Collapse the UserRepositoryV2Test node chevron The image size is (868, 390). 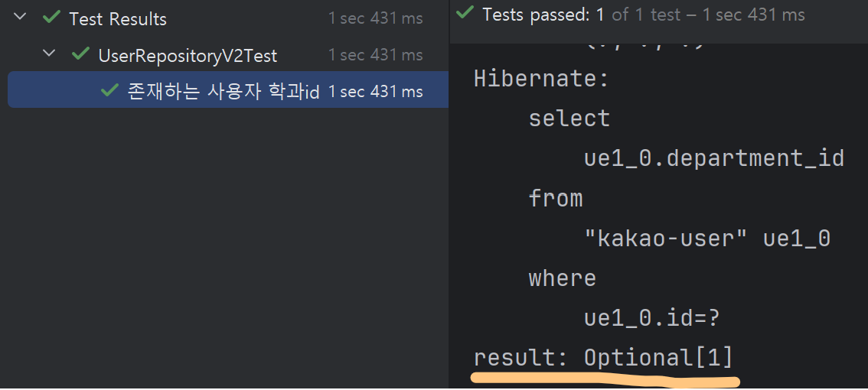pos(50,54)
